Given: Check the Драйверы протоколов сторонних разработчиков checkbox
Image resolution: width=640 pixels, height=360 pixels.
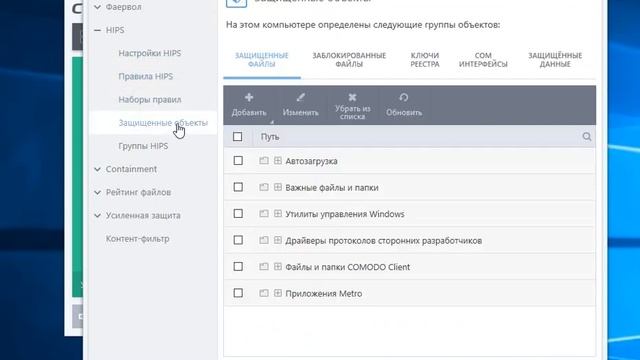Looking at the screenshot, I should point(238,240).
